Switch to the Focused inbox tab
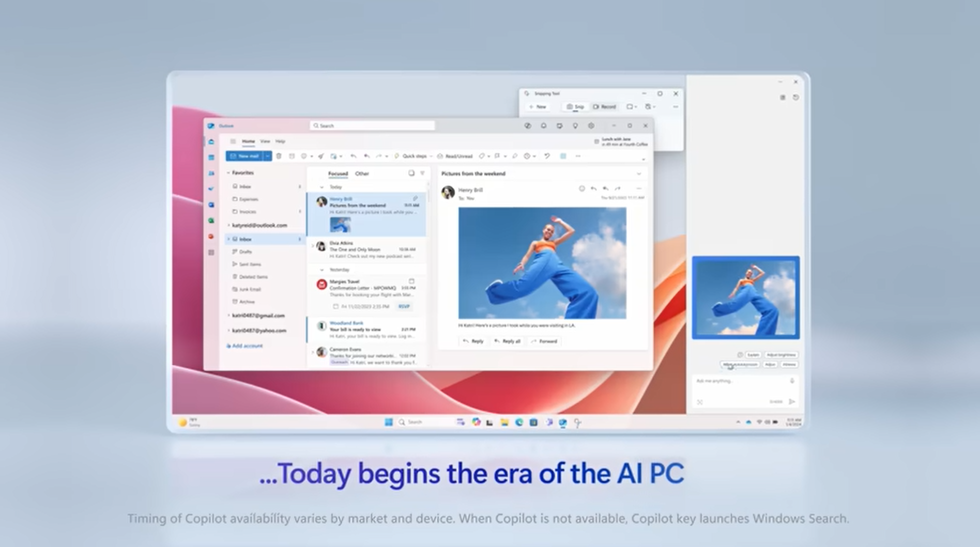This screenshot has width=980, height=547. [338, 174]
